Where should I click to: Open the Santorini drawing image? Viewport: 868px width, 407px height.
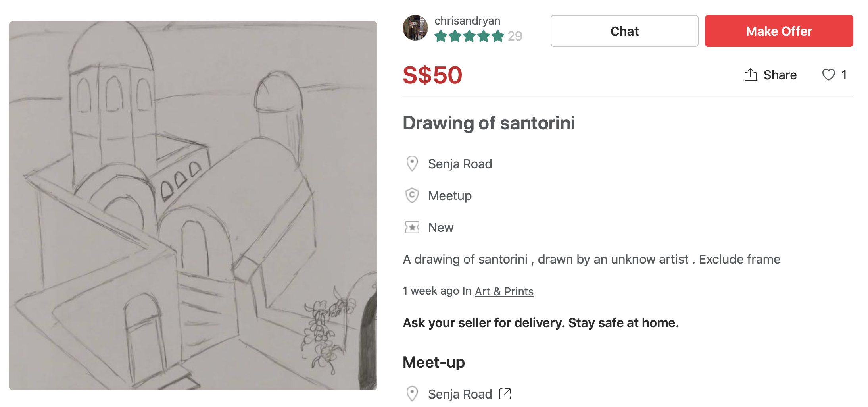[193, 205]
